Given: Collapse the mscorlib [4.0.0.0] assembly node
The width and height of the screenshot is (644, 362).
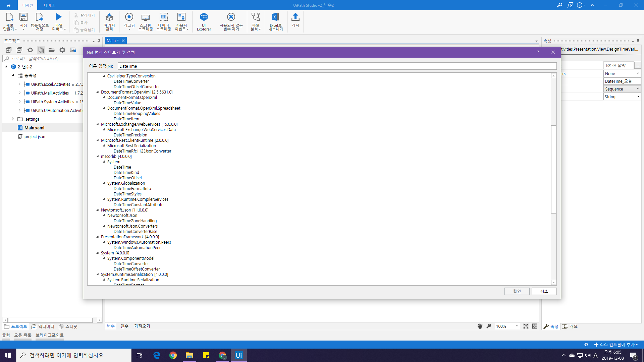Looking at the screenshot, I should coord(98,157).
